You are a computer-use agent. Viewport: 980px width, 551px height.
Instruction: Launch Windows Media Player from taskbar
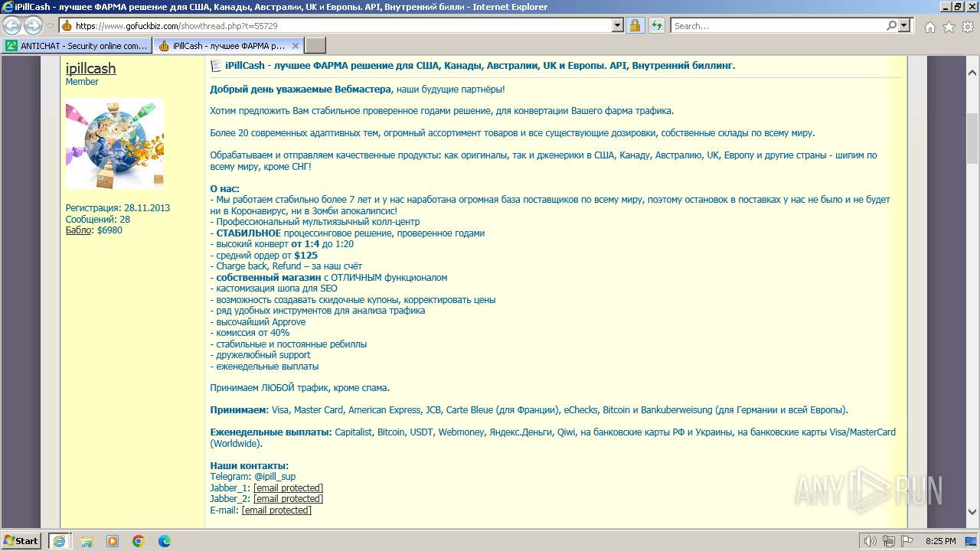pyautogui.click(x=113, y=541)
